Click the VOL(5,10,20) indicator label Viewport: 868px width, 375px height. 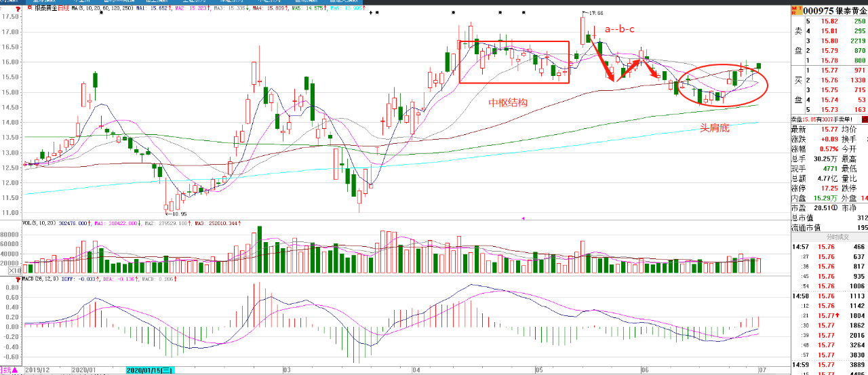[x=39, y=223]
